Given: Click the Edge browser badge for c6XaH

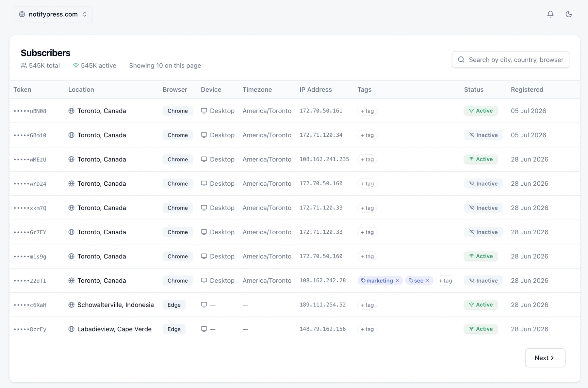Looking at the screenshot, I should point(174,305).
